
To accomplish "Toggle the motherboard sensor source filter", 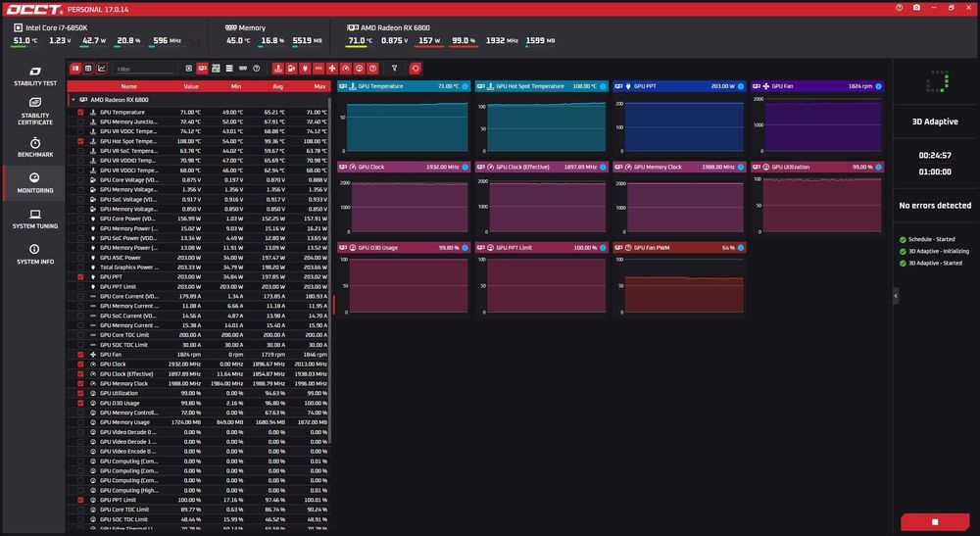I will pos(216,68).
